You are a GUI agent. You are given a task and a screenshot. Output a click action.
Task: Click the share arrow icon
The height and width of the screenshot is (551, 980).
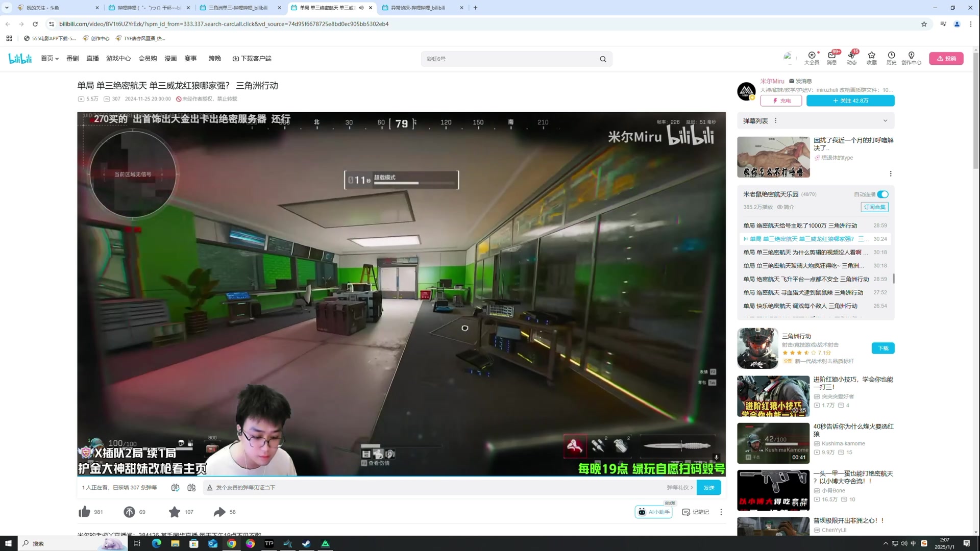point(219,512)
